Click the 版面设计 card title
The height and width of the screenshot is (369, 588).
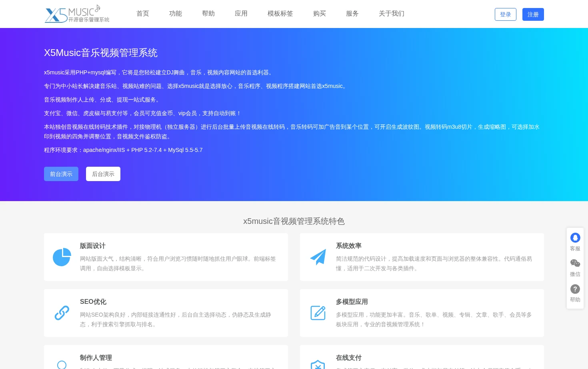click(93, 246)
